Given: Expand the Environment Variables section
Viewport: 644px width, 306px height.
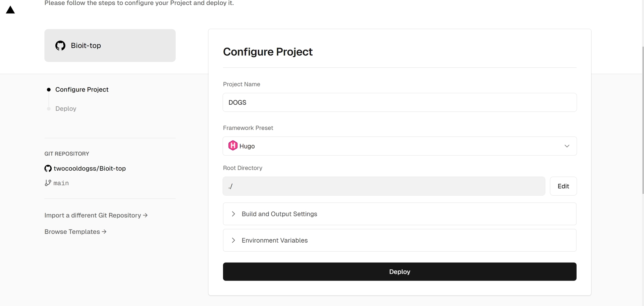Looking at the screenshot, I should click(x=274, y=240).
